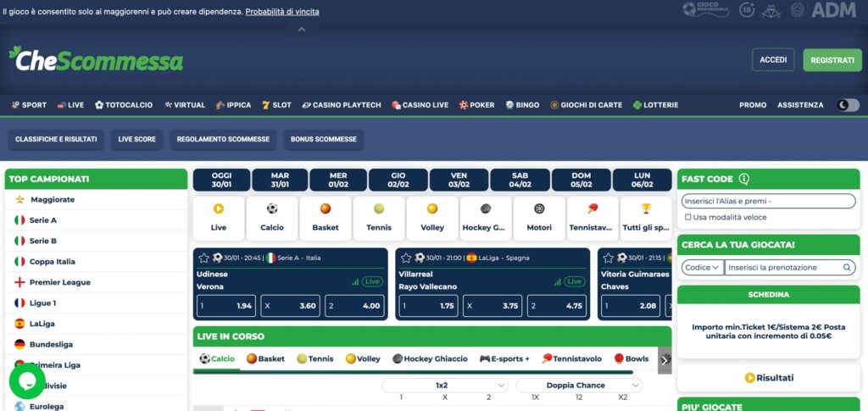Select the Motori sport tile
This screenshot has width=868, height=411.
[539, 219]
